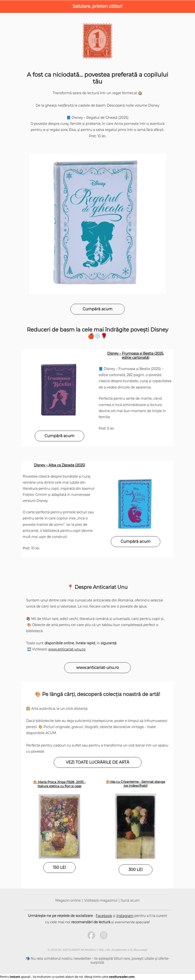Open the Vas cu Crizanteme painting thumbnail
Viewport: 195px width, 980px height.
136,827
